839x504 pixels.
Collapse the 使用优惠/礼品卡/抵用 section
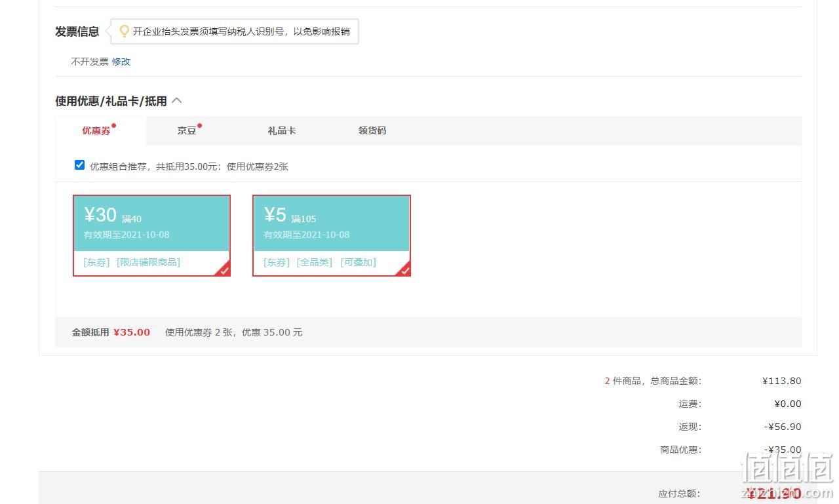pos(176,101)
